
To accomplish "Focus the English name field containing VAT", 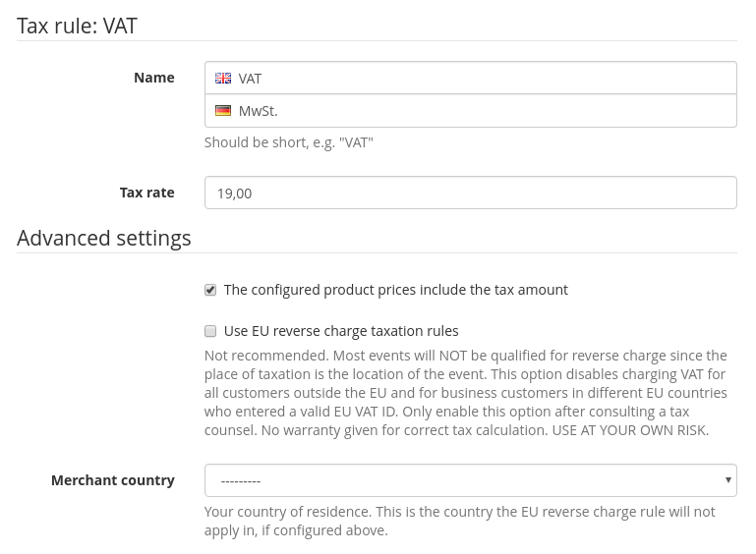I will pyautogui.click(x=482, y=79).
